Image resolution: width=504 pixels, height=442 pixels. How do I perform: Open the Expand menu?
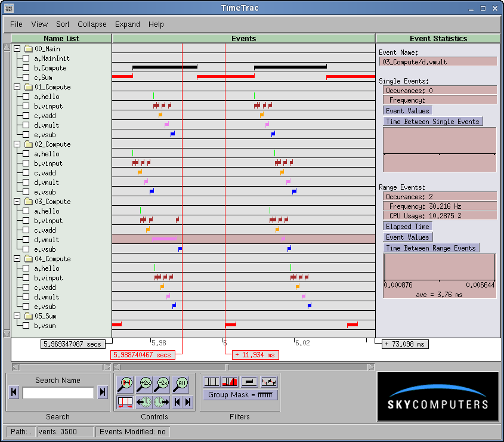pos(128,24)
